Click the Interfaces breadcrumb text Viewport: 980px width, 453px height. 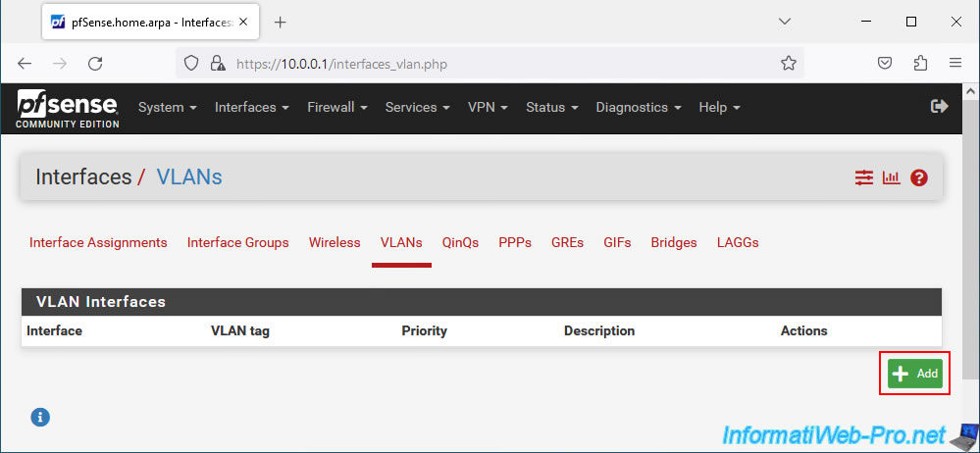[83, 176]
